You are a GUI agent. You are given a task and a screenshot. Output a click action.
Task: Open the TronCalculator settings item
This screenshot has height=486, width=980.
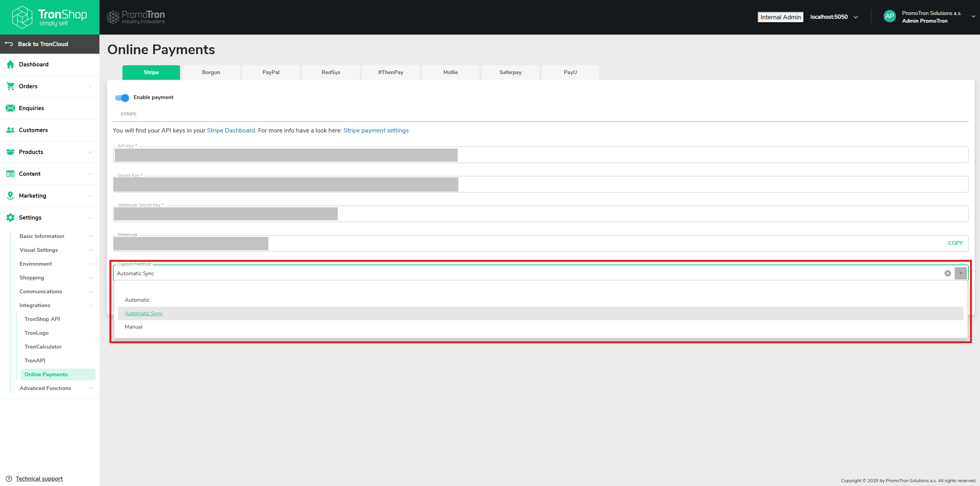coord(43,347)
